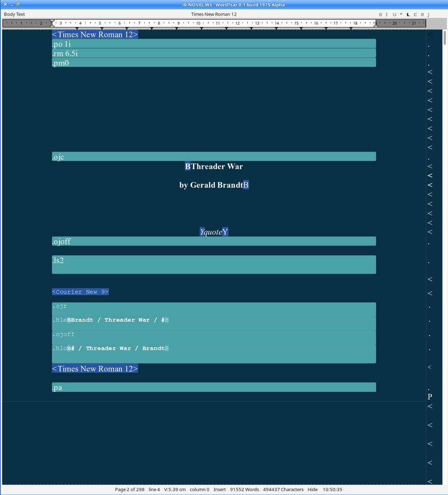Click 91552 Words count in status bar
Image resolution: width=448 pixels, height=495 pixels.
pyautogui.click(x=244, y=490)
